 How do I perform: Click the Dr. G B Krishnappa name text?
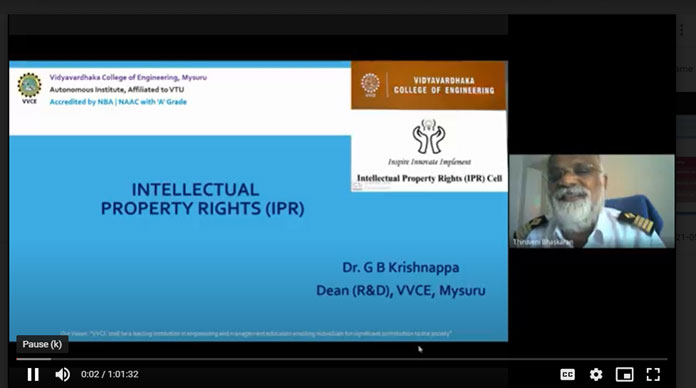400,268
